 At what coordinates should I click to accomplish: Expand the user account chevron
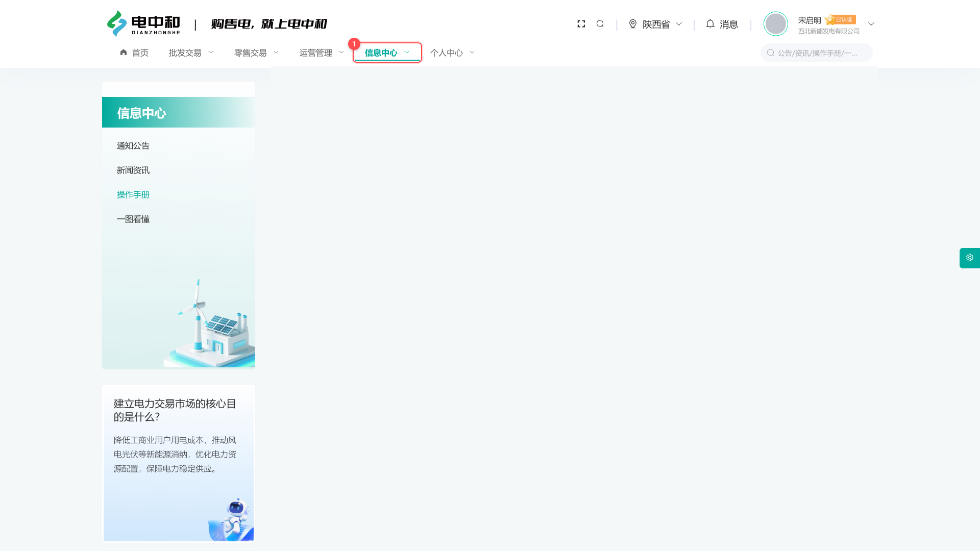coord(871,24)
